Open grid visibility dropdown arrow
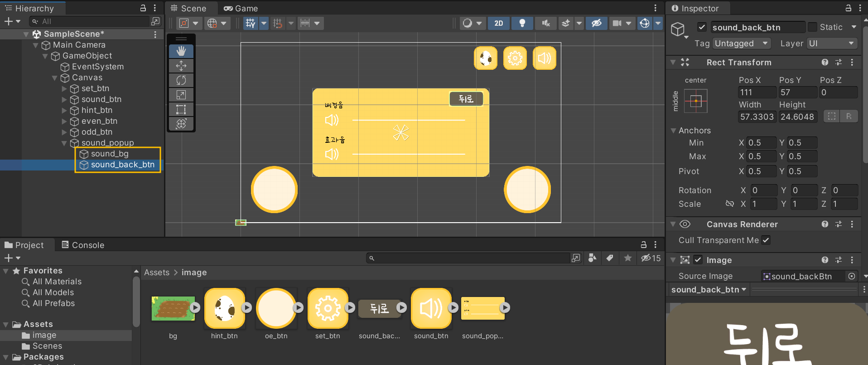Viewport: 868px width, 365px height. pos(264,23)
